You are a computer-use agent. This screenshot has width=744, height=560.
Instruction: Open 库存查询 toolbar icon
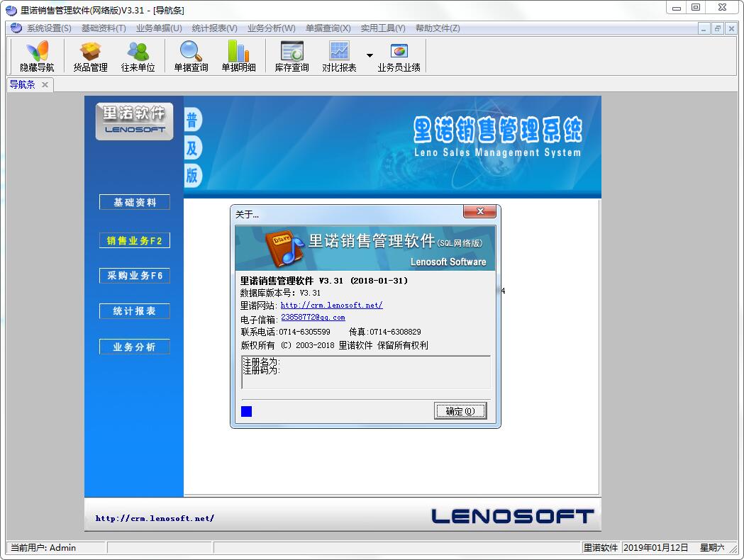292,56
